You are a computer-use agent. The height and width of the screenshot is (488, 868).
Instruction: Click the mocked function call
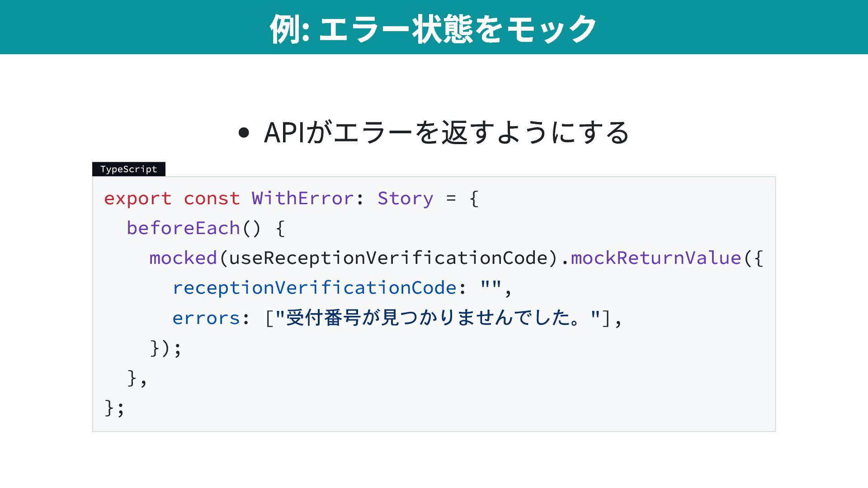coord(183,258)
